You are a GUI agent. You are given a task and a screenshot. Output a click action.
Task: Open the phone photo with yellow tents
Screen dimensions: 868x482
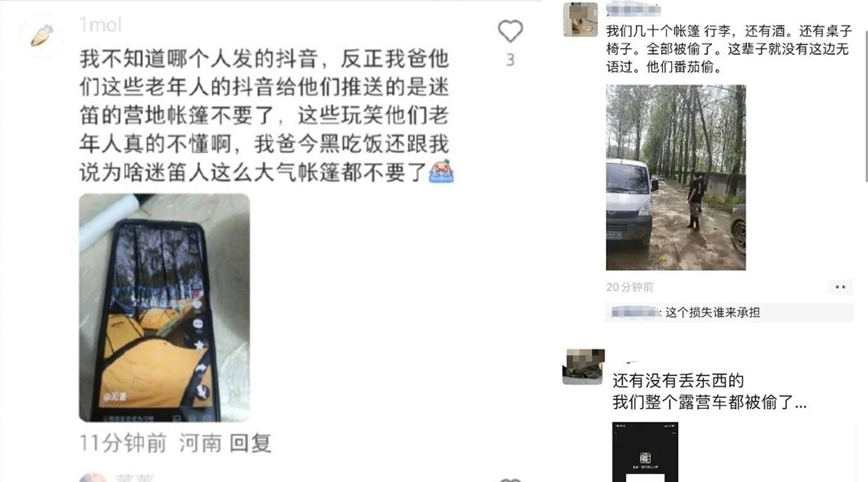(x=165, y=308)
